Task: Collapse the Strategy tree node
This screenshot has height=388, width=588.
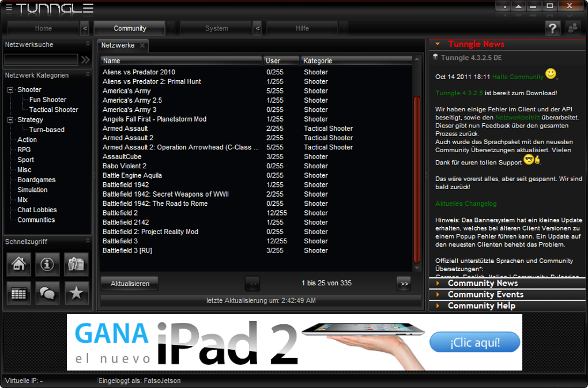Action: 10,120
